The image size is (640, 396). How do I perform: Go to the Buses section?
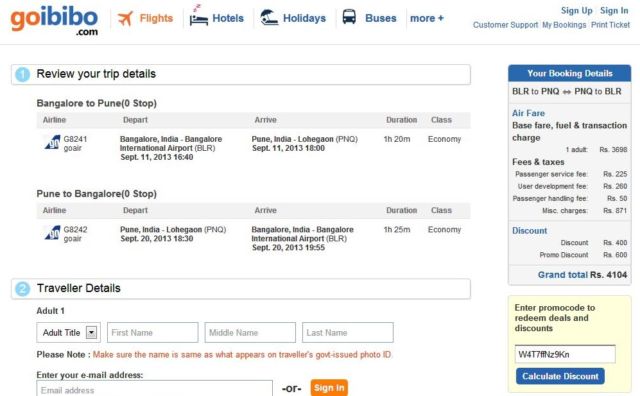(x=381, y=18)
